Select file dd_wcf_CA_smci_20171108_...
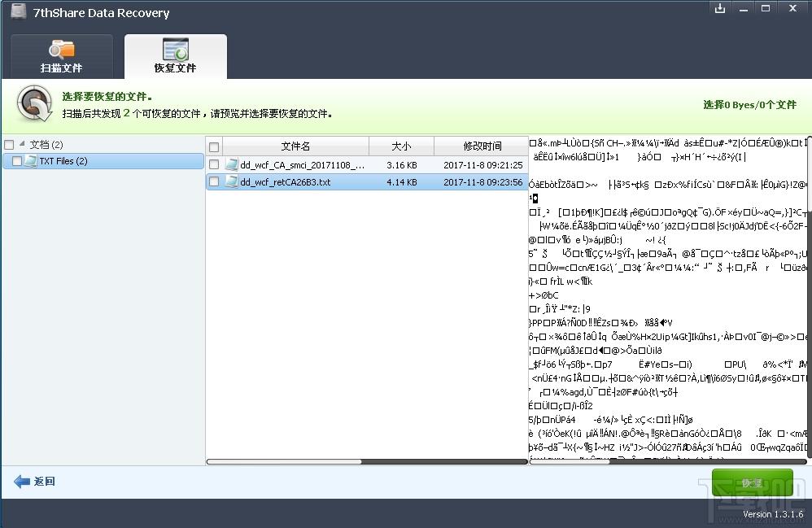This screenshot has width=812, height=528. pyautogui.click(x=303, y=165)
